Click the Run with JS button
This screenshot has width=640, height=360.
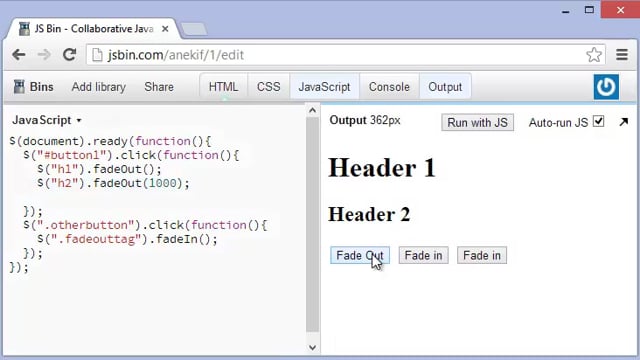tap(477, 122)
